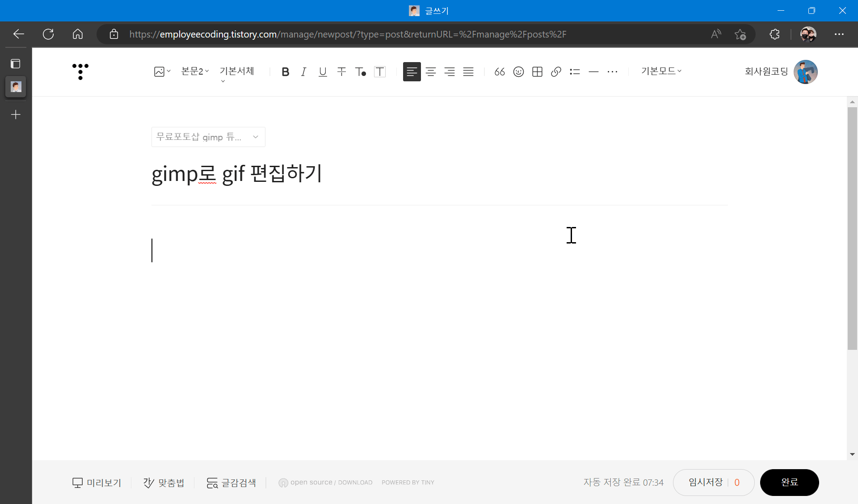The width and height of the screenshot is (858, 504).
Task: Click the page vertical scrollbar
Action: (x=852, y=228)
